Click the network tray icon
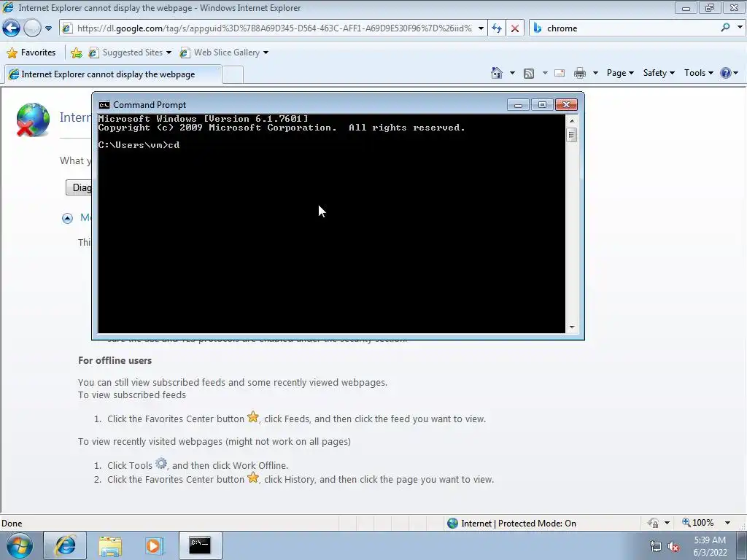 pos(656,547)
